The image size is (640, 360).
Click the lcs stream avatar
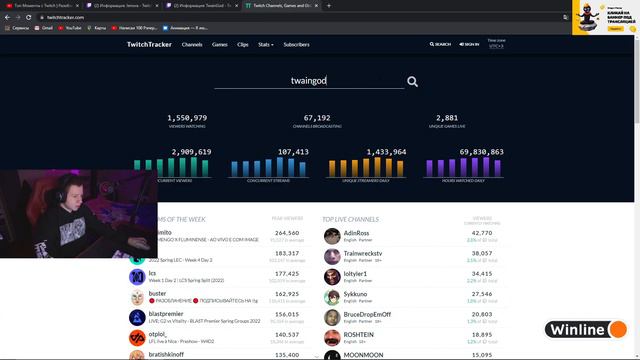point(137,277)
